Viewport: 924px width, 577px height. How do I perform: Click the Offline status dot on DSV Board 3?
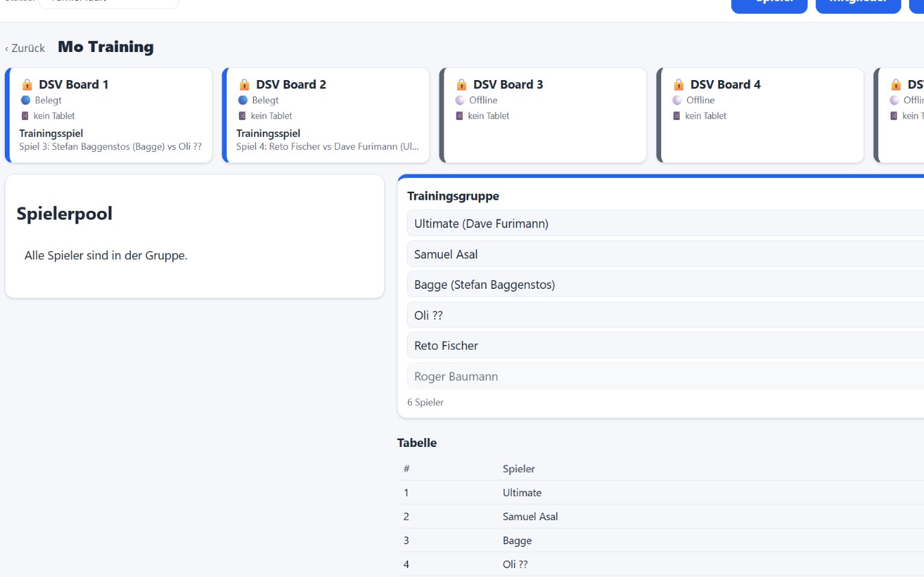coord(460,100)
